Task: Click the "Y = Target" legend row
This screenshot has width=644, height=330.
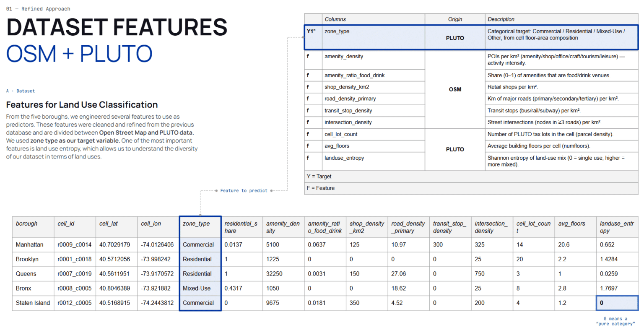Action: tap(471, 177)
